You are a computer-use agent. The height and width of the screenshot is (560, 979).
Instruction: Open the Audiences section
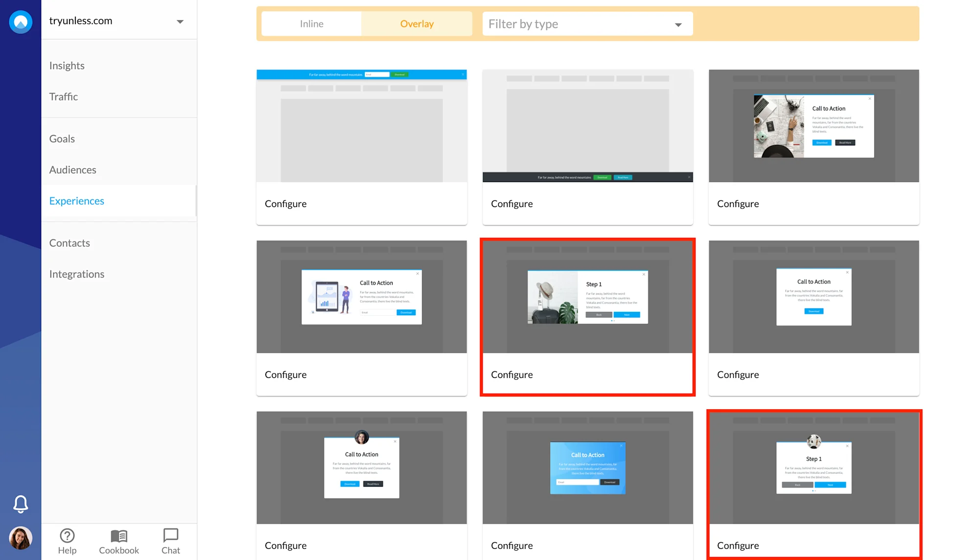tap(72, 170)
